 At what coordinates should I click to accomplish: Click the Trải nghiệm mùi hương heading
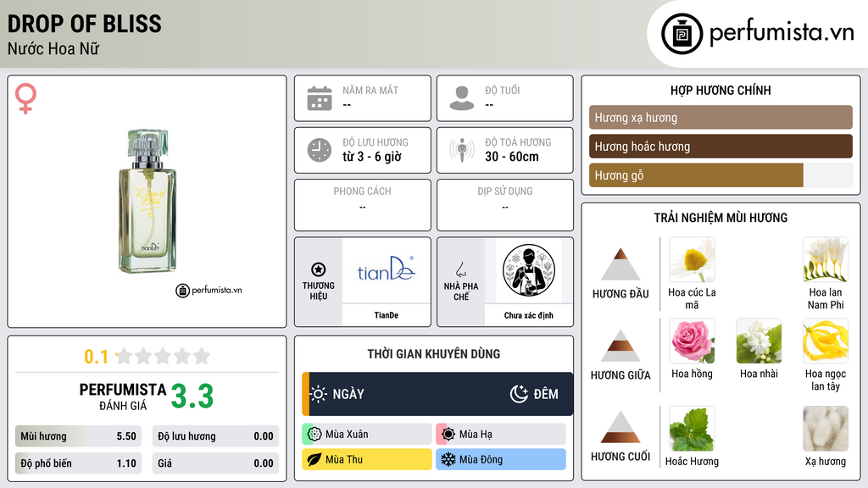tap(721, 218)
